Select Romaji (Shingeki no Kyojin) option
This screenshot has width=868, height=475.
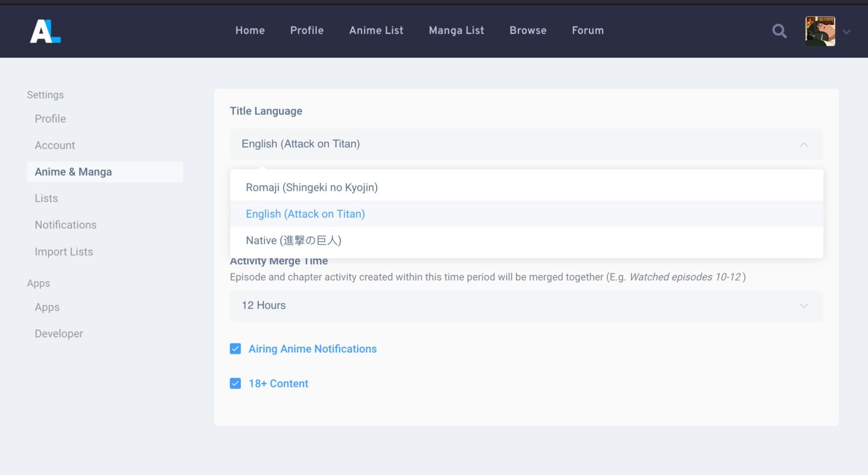point(311,188)
